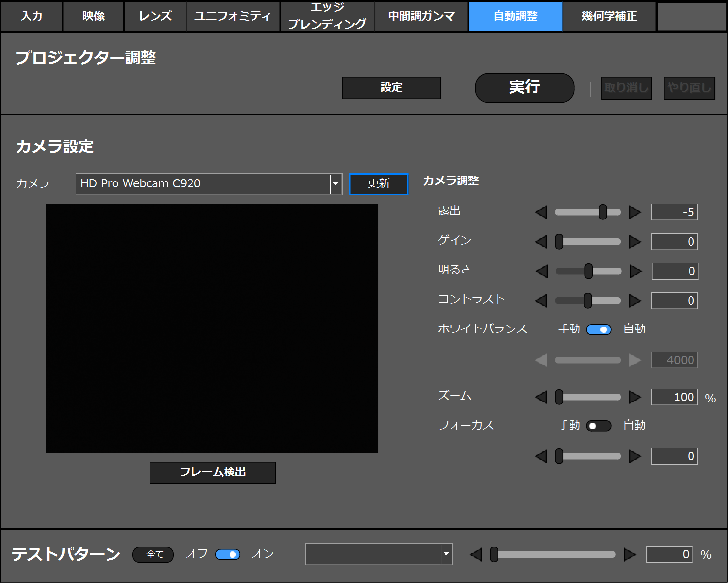Turn off the テストパターン switch
The image size is (728, 583).
(228, 554)
